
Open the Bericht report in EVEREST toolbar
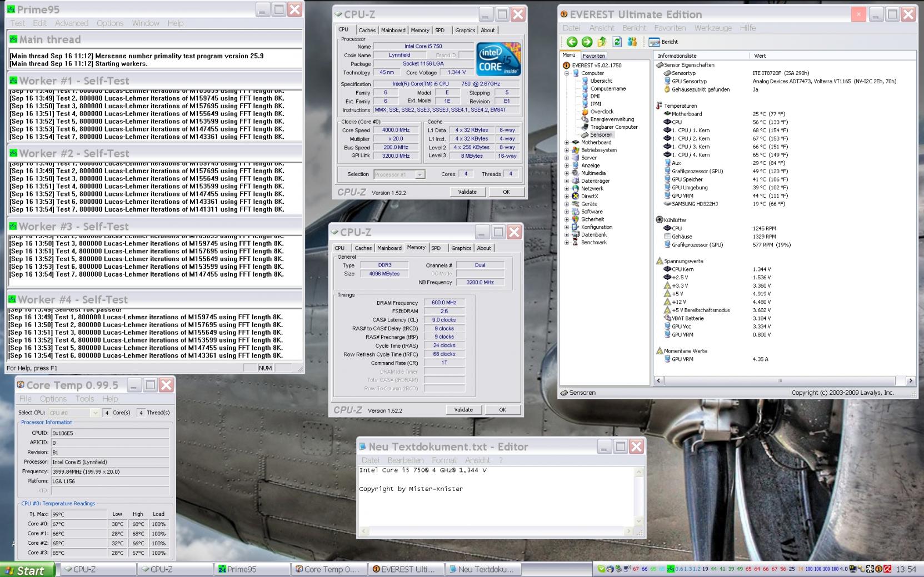[x=663, y=42]
